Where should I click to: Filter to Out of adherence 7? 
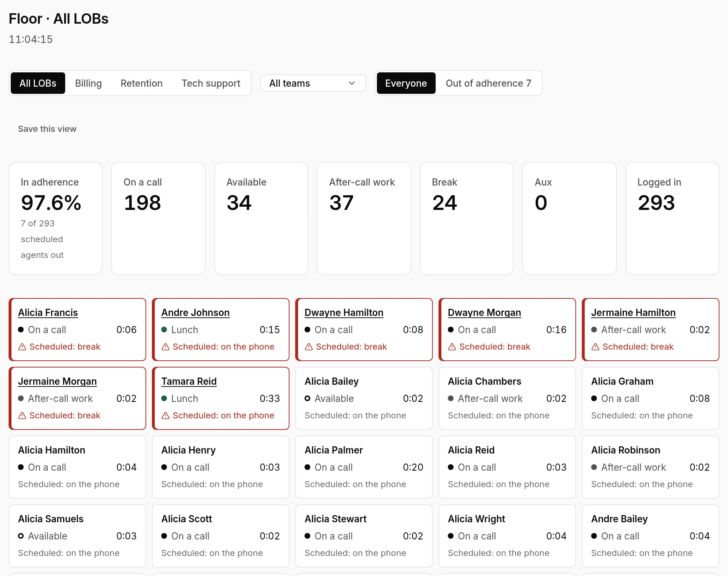point(488,83)
